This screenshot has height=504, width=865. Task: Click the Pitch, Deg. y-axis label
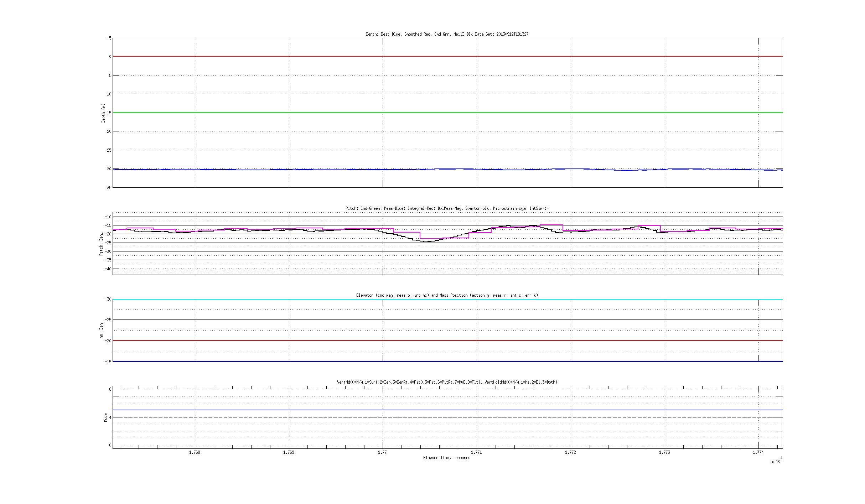click(102, 244)
